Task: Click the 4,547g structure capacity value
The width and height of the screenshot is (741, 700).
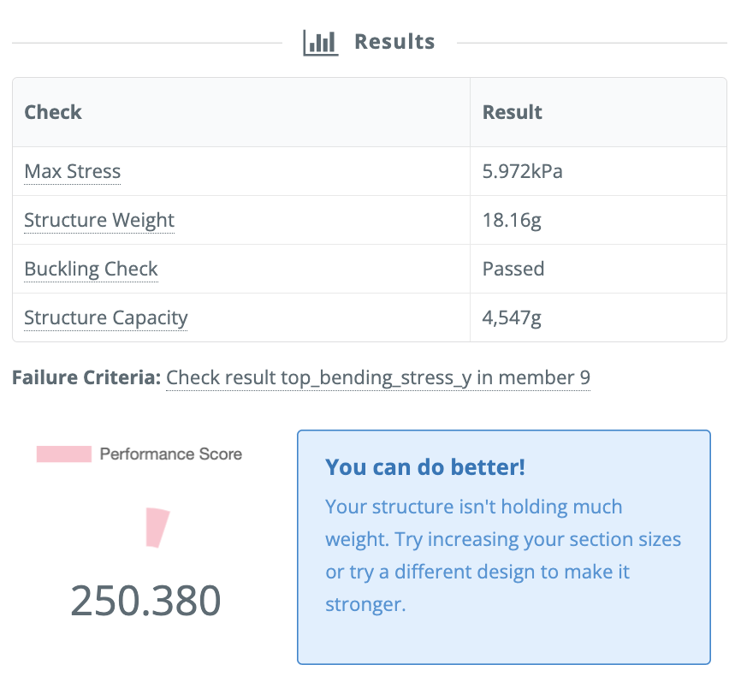Action: (513, 318)
